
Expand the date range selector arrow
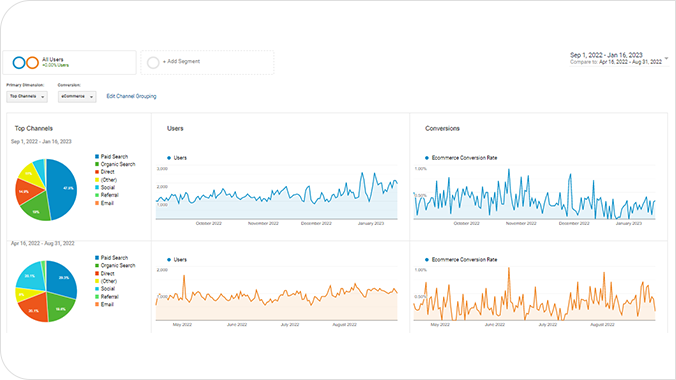(667, 58)
